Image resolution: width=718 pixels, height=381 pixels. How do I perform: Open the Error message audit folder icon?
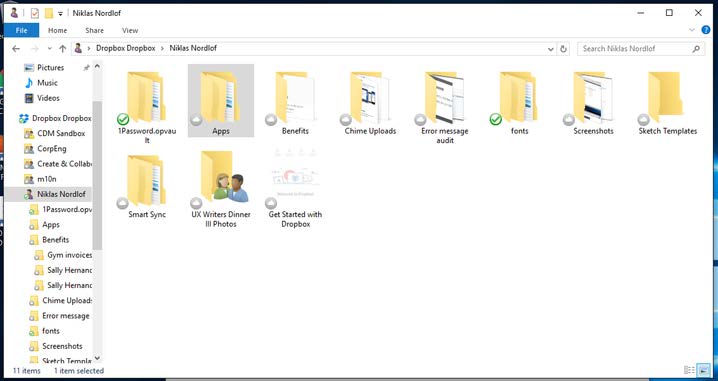tap(445, 98)
